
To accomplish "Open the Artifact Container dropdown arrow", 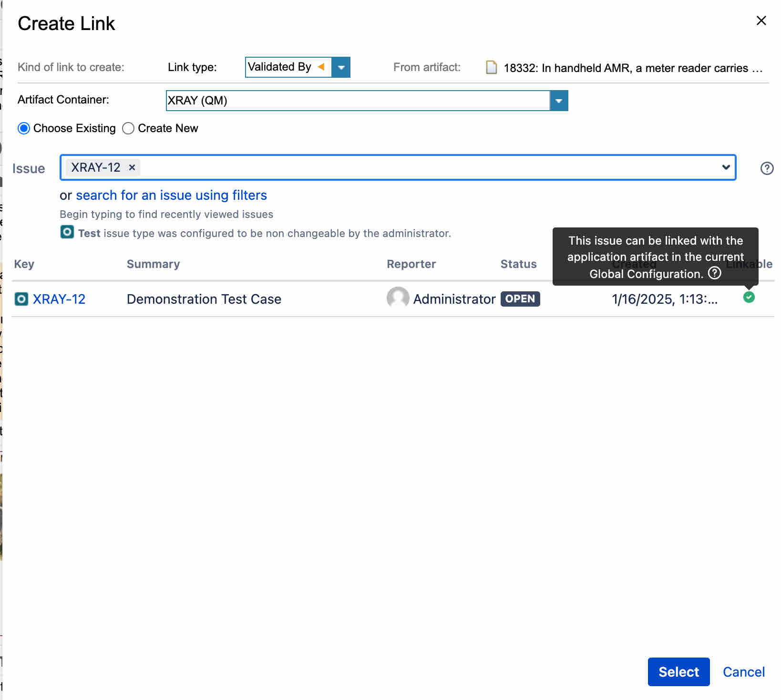I will point(558,101).
